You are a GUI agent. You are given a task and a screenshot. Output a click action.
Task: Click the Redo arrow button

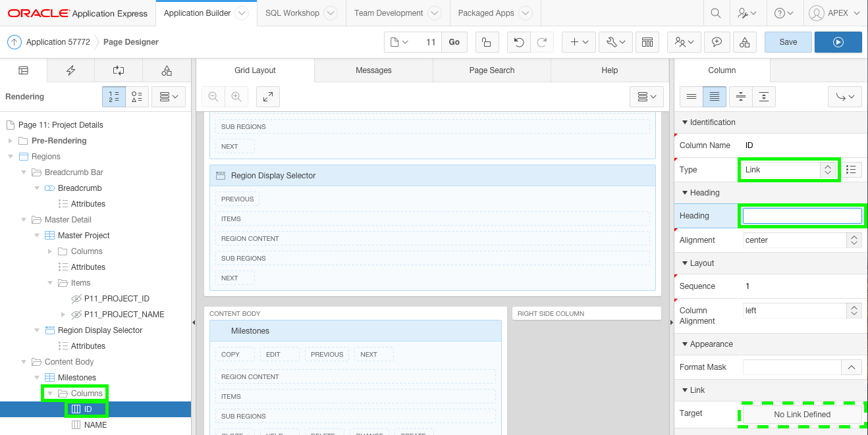[x=541, y=42]
